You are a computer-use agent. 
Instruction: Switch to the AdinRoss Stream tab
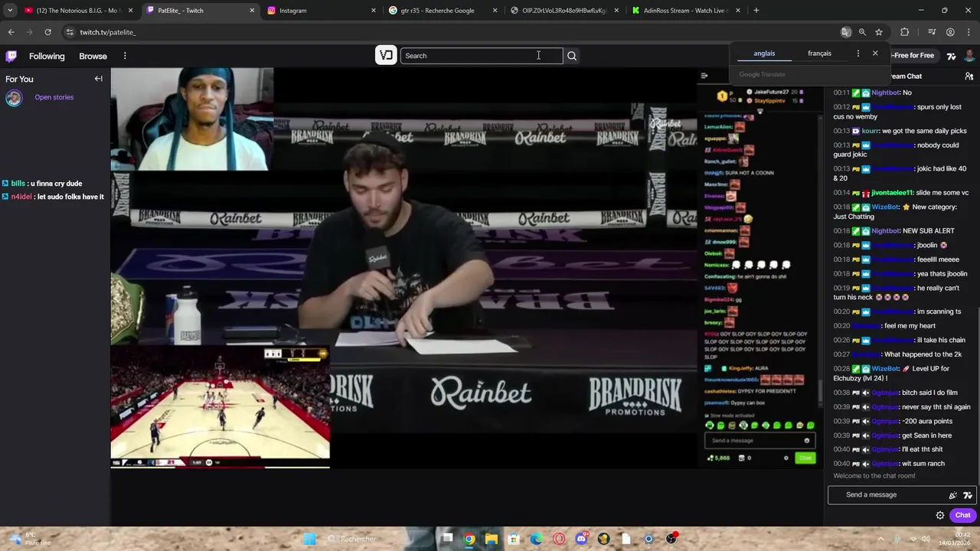[685, 11]
